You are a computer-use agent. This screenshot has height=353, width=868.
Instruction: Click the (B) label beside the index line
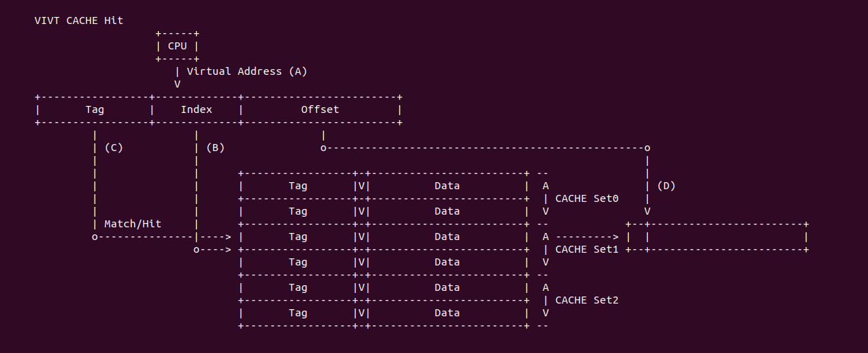coord(215,148)
